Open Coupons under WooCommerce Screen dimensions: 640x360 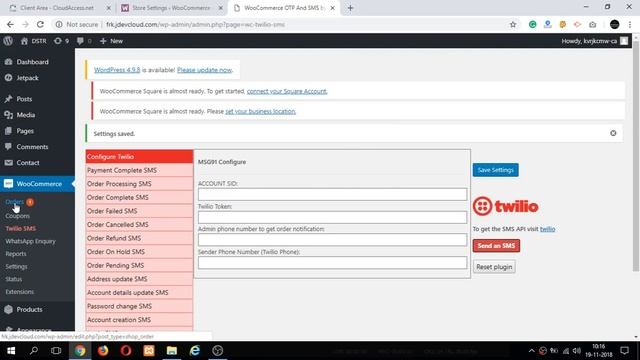click(x=18, y=216)
